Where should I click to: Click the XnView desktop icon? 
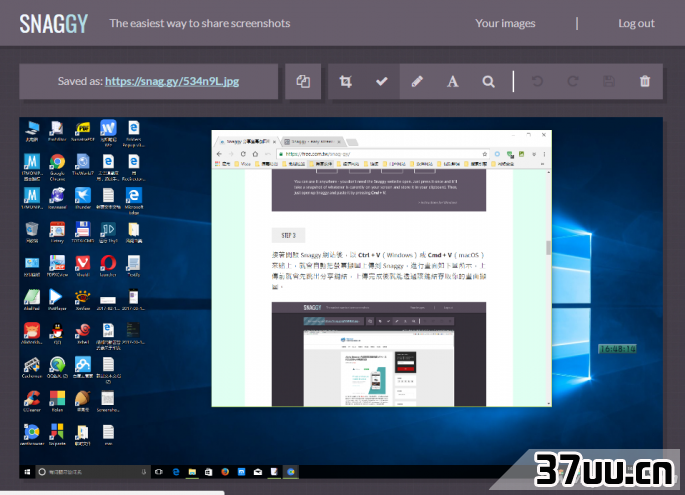[83, 299]
